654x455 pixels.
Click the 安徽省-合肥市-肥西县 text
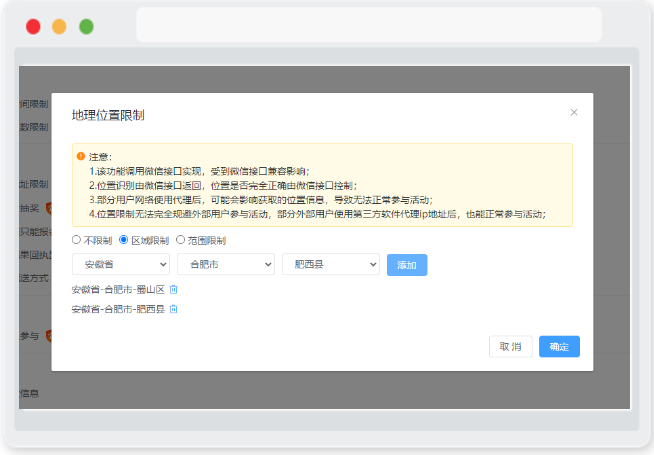tap(118, 309)
